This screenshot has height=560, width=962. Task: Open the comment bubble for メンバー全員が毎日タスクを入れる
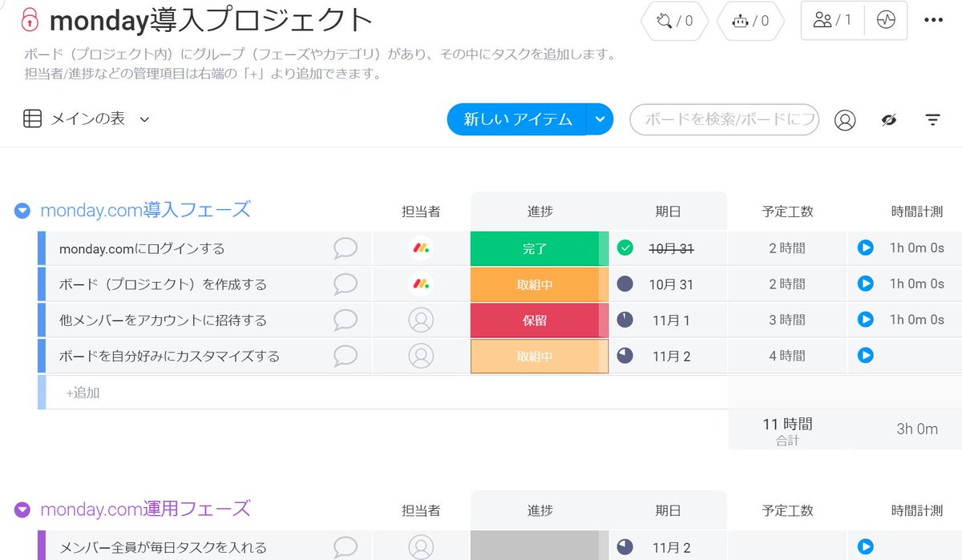coord(346,547)
